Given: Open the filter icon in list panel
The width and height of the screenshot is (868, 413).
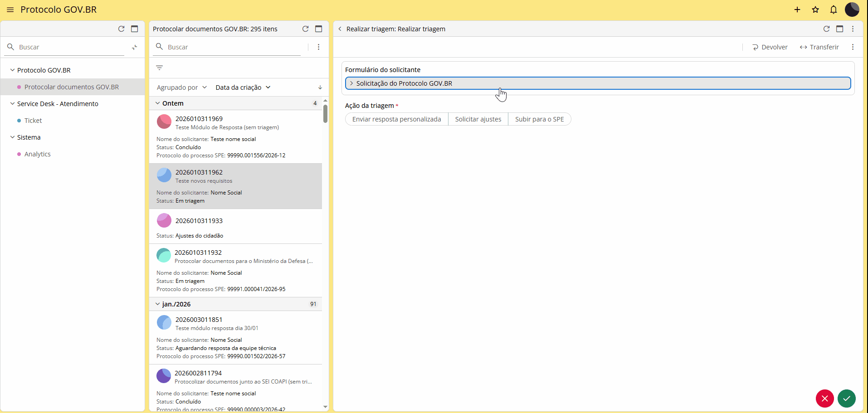Looking at the screenshot, I should [159, 68].
